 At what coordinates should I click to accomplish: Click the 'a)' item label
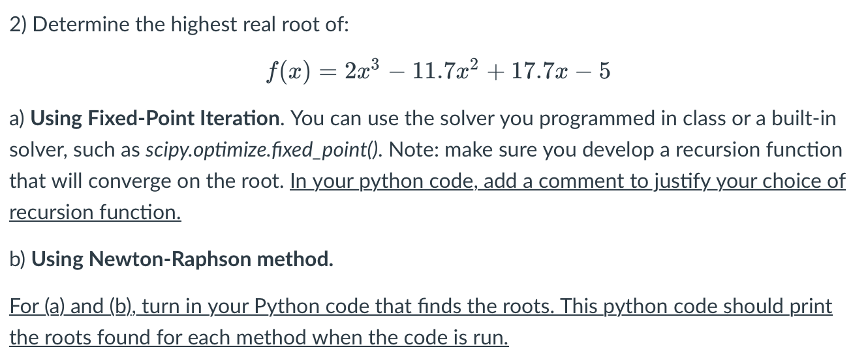(17, 119)
